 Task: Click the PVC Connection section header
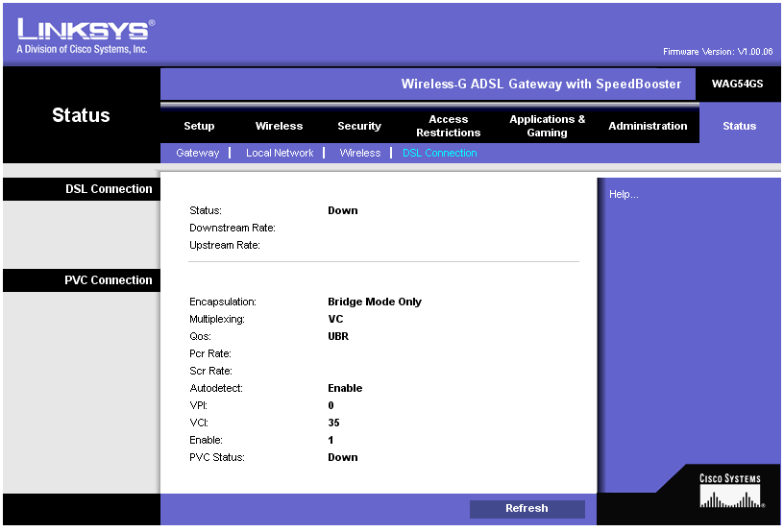click(108, 280)
